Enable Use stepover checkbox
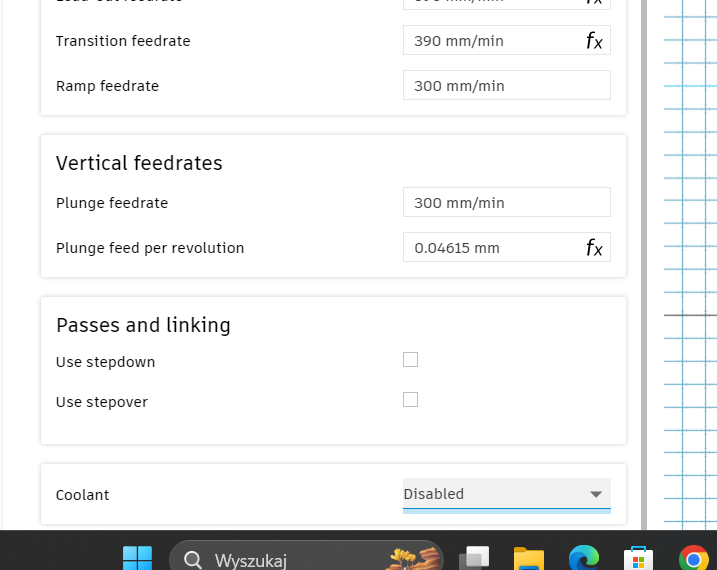 pyautogui.click(x=410, y=400)
